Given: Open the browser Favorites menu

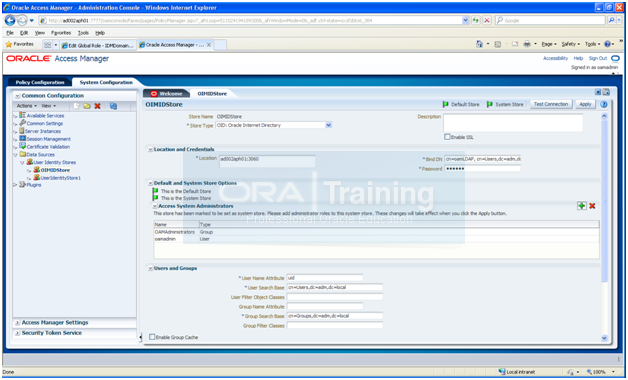Looking at the screenshot, I should click(61, 33).
